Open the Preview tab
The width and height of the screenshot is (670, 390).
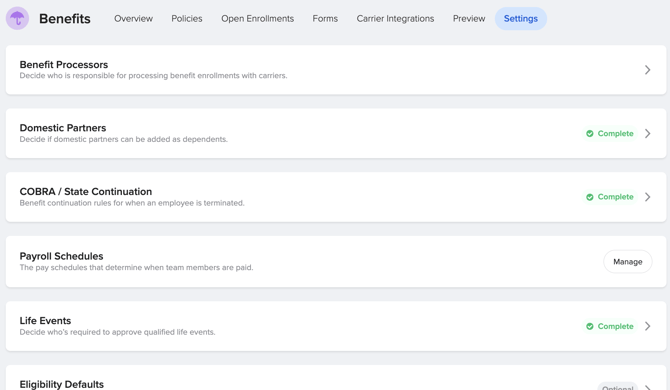pyautogui.click(x=469, y=19)
